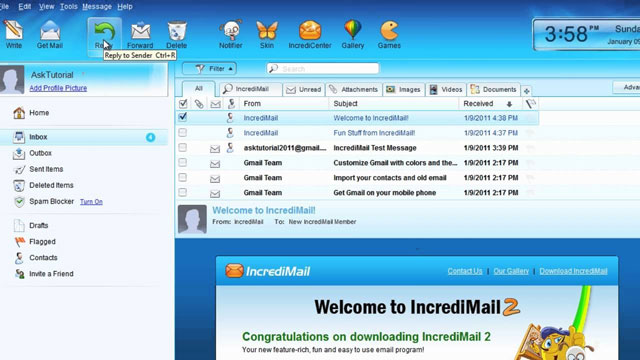Screen dimensions: 640x360
Task: Click the Advanced search button
Action: pos(627,87)
